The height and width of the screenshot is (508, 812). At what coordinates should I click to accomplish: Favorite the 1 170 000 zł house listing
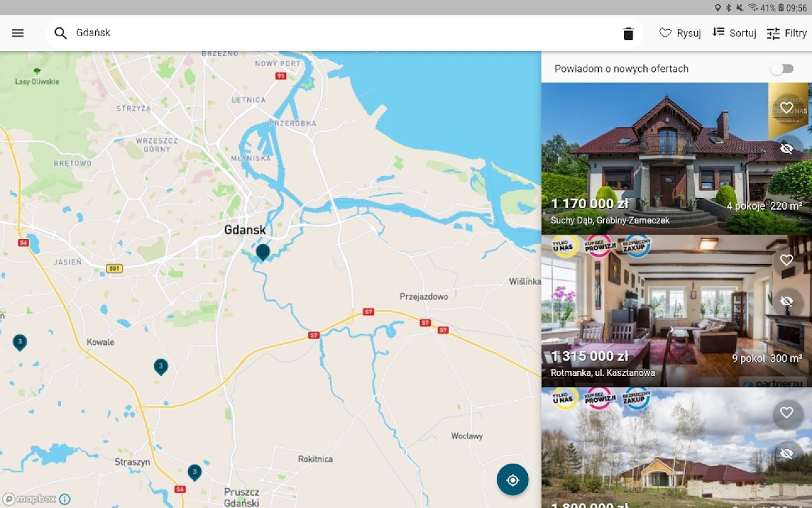click(787, 108)
